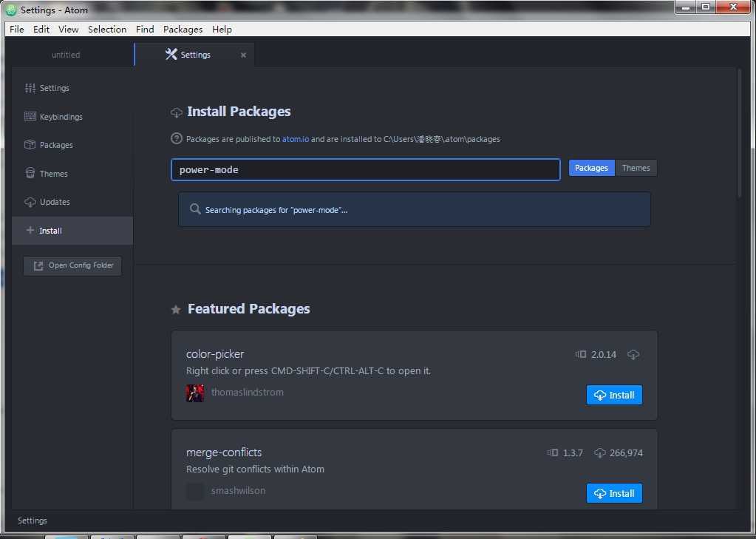Click the external link icon on Open Config Folder
The width and height of the screenshot is (756, 539).
(x=38, y=266)
